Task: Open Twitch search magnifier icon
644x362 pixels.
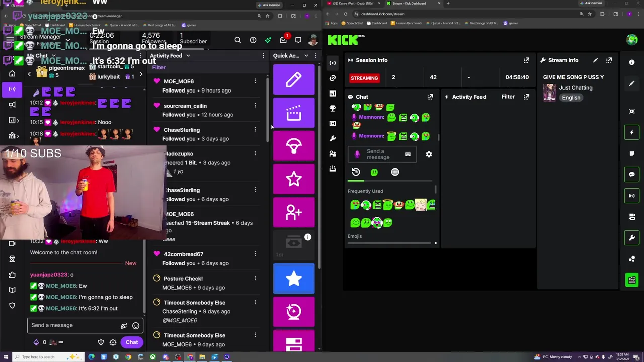Action: [x=238, y=40]
